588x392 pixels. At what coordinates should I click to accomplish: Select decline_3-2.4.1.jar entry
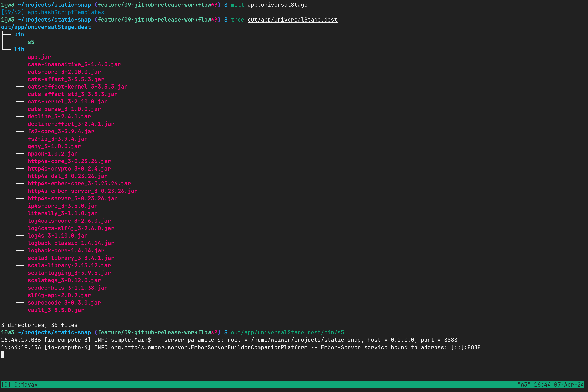[x=59, y=116]
